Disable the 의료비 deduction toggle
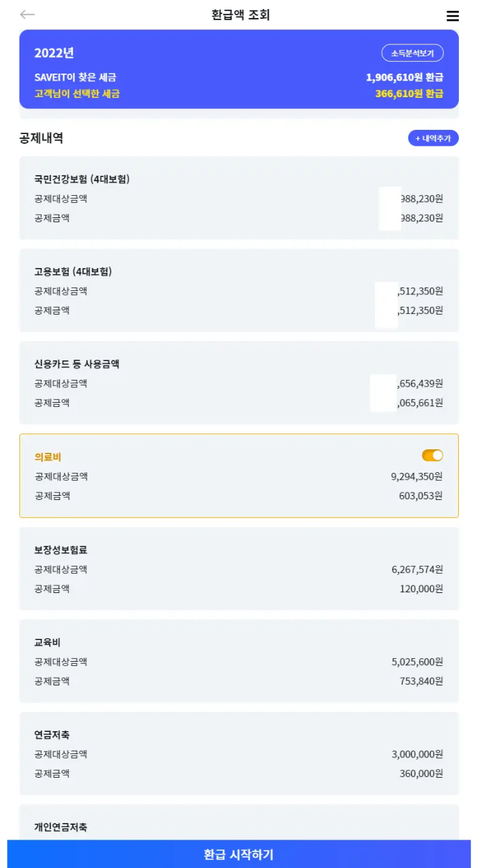Image resolution: width=486 pixels, height=868 pixels. coord(432,456)
